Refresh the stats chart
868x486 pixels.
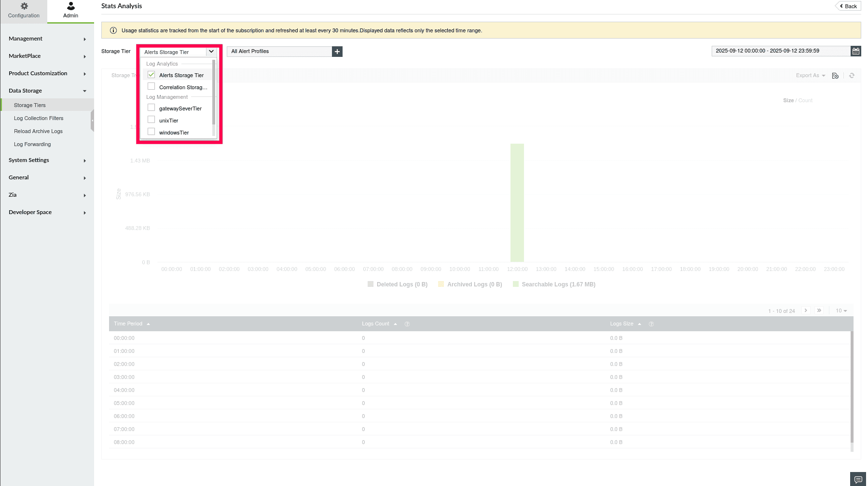coord(852,76)
